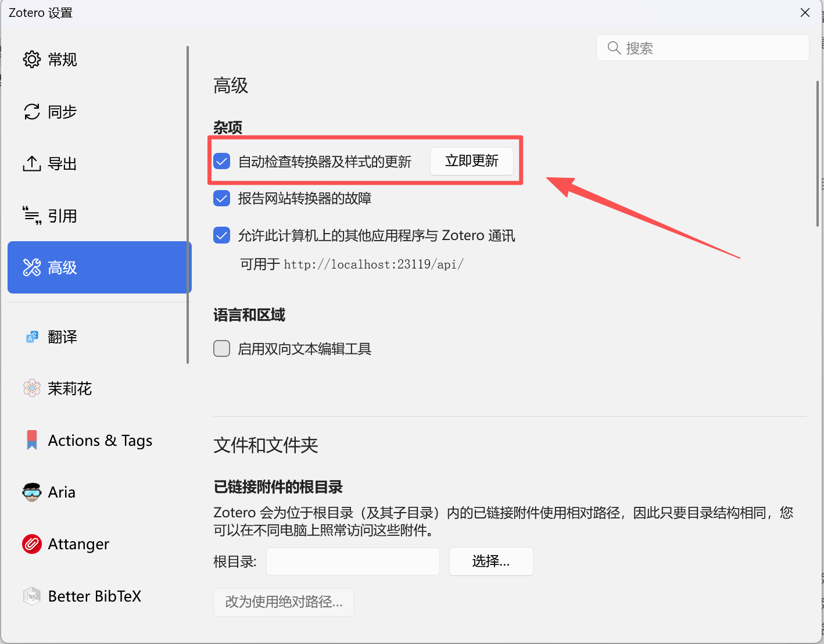Click inside the 搜索 search field

pyautogui.click(x=703, y=48)
